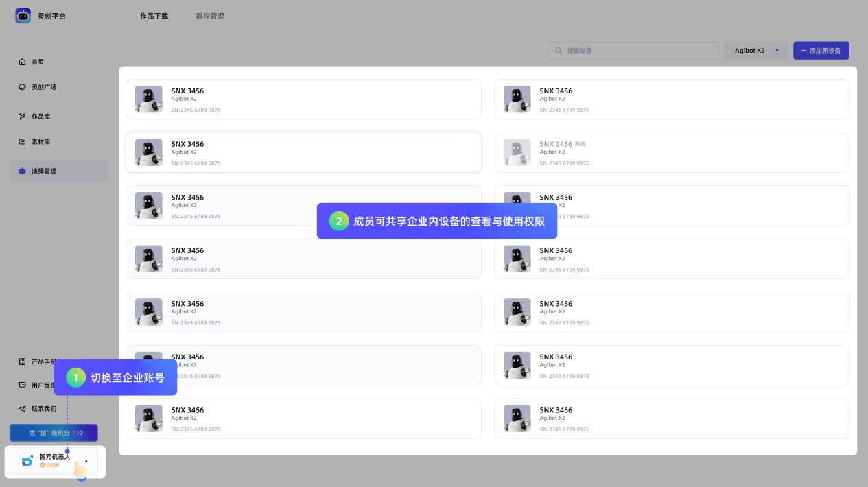Click the 灵创平台 logo at top left
The height and width of the screenshot is (487, 868).
click(23, 16)
